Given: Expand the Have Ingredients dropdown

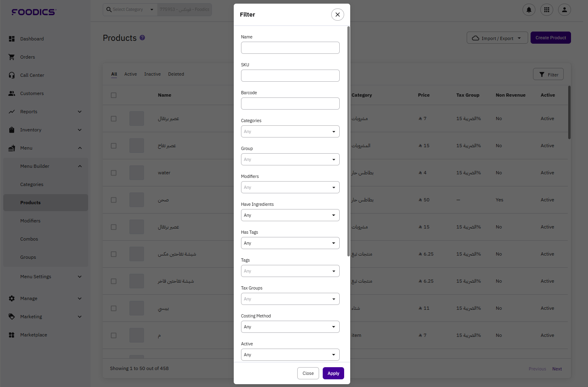Looking at the screenshot, I should point(290,215).
